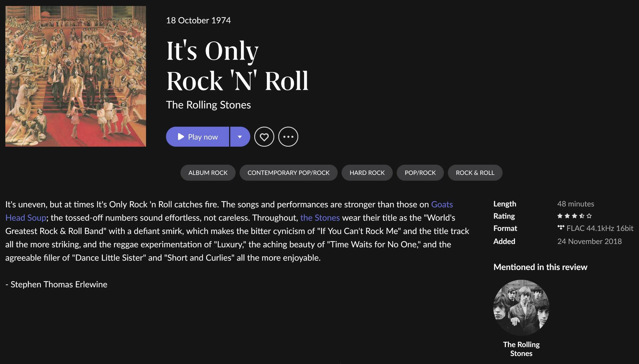Click The Rolling Stones label under photo
This screenshot has width=639, height=364.
pos(521,349)
